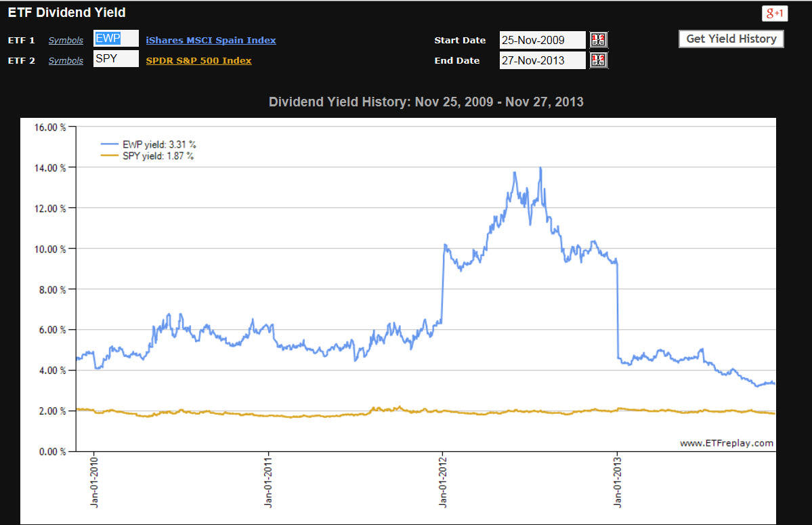Viewport: 812px width, 525px height.
Task: Focus the SPY symbol input field
Action: click(116, 59)
